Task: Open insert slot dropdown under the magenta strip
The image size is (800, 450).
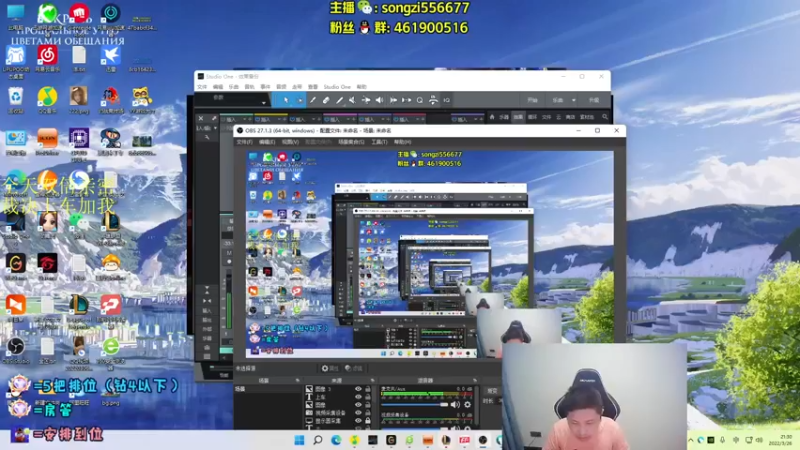Action: [x=348, y=119]
